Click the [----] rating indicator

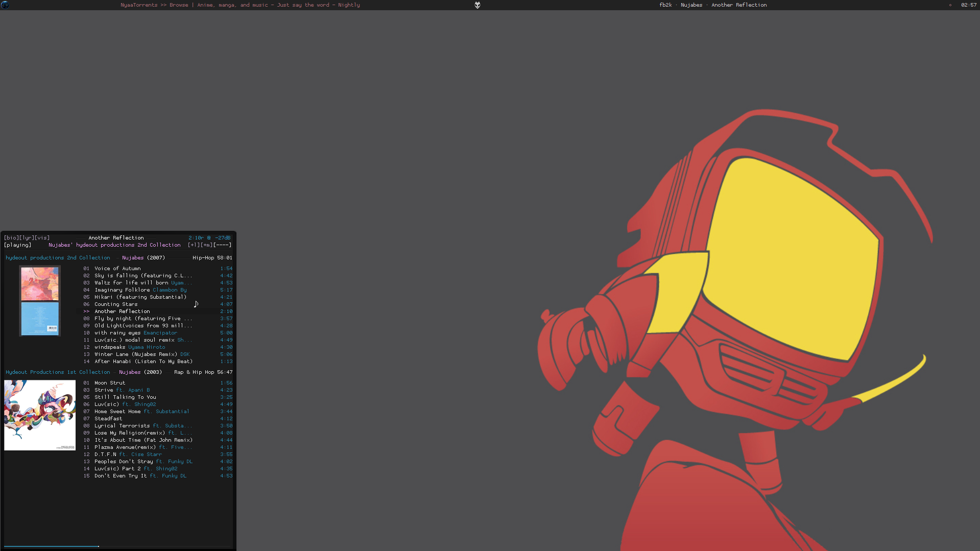pyautogui.click(x=223, y=245)
